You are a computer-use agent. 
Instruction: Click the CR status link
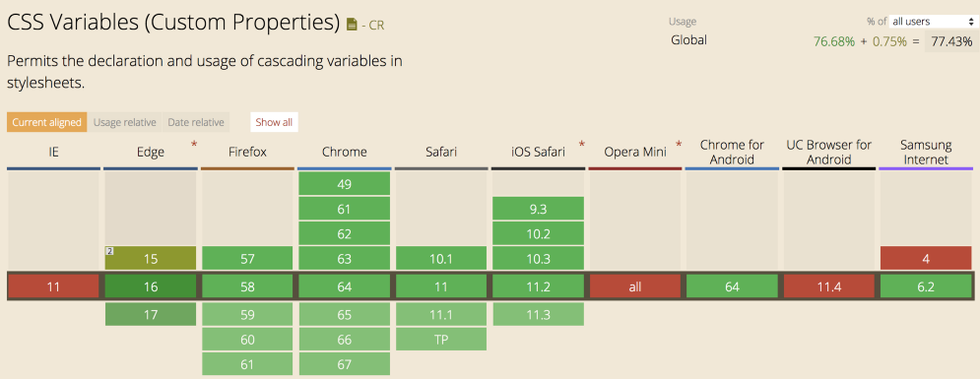pyautogui.click(x=376, y=25)
